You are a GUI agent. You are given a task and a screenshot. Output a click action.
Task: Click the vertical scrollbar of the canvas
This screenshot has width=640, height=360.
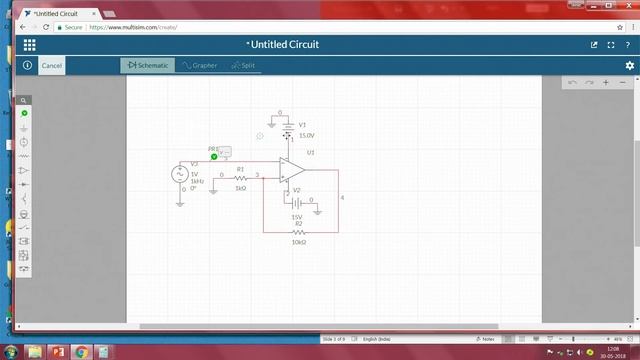637,193
